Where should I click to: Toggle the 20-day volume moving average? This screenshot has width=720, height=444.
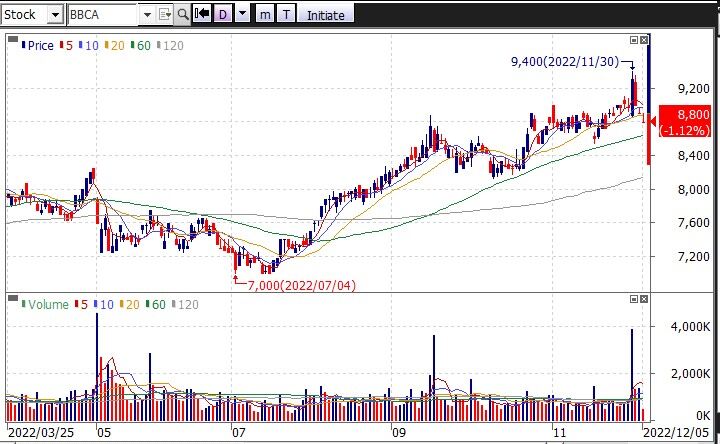131,304
